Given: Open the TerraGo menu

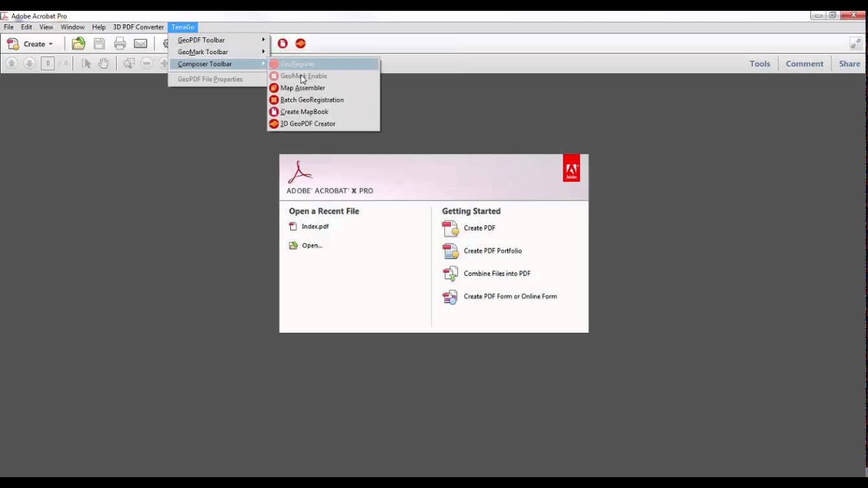Looking at the screenshot, I should click(x=182, y=27).
